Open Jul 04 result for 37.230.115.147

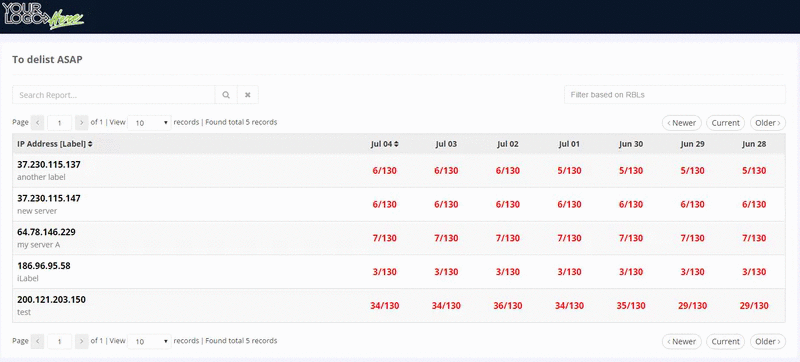pyautogui.click(x=385, y=204)
